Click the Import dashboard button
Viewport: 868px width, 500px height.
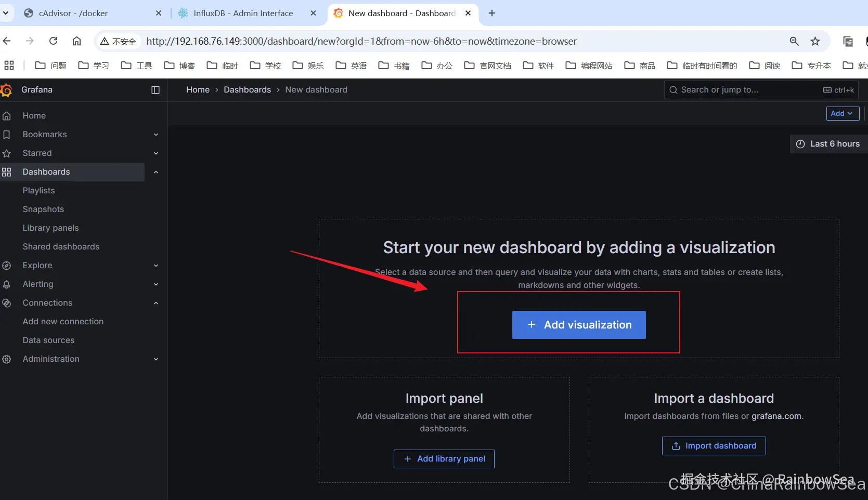coord(714,446)
